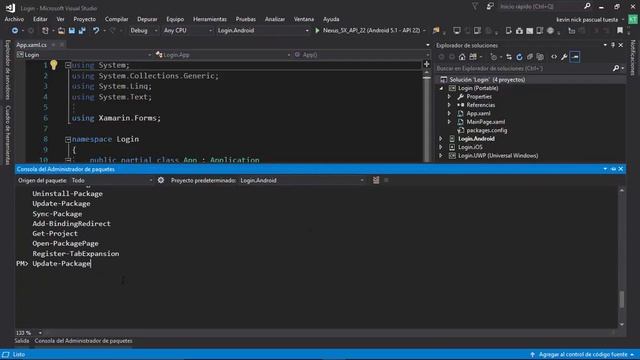
Task: Click the New Project toolbar icon
Action: click(x=45, y=31)
